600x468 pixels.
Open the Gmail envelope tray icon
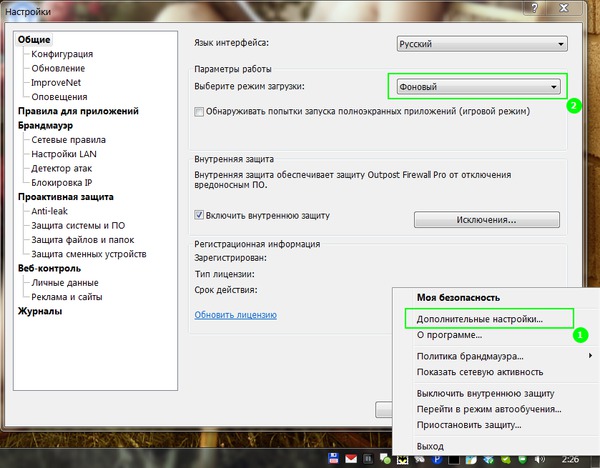(351, 458)
